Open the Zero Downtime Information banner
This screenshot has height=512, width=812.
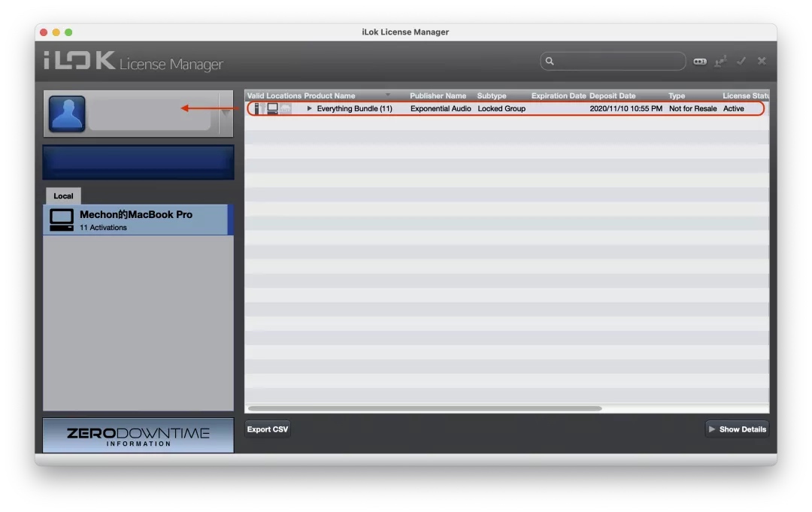pyautogui.click(x=138, y=436)
